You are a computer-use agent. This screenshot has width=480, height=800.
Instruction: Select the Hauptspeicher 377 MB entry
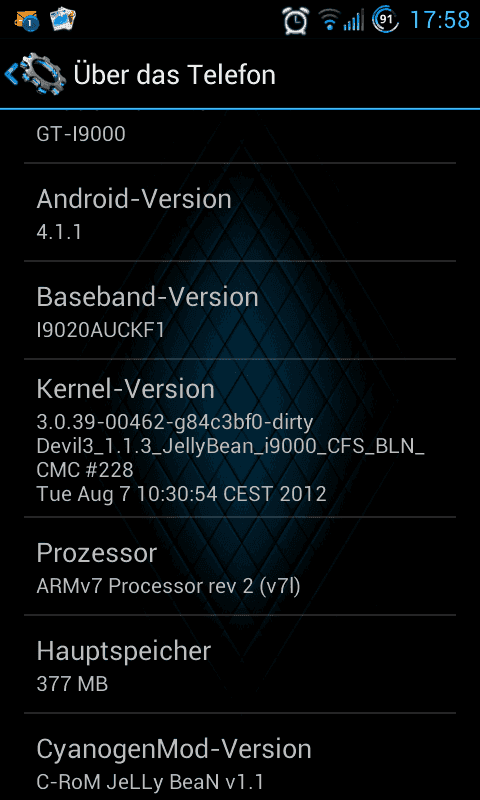(x=240, y=664)
